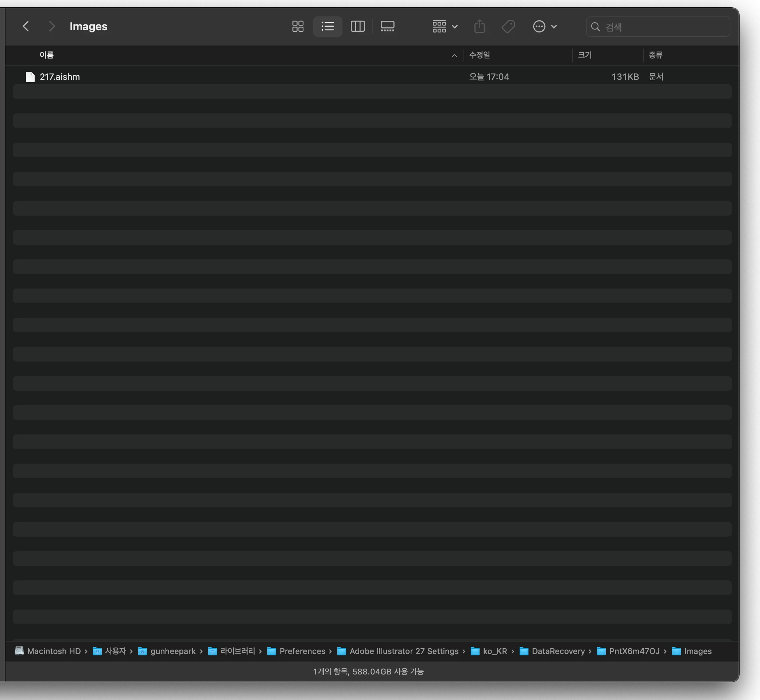Select the 217.aishm file

60,77
